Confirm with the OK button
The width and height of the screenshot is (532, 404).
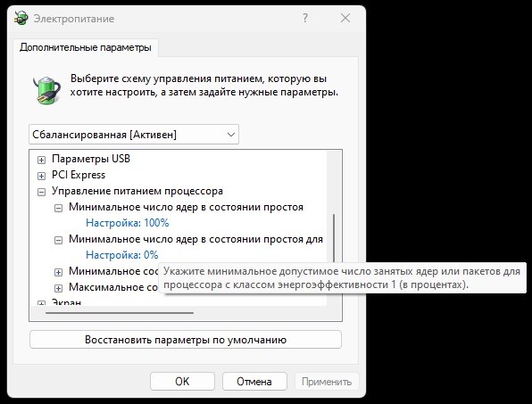pos(182,382)
